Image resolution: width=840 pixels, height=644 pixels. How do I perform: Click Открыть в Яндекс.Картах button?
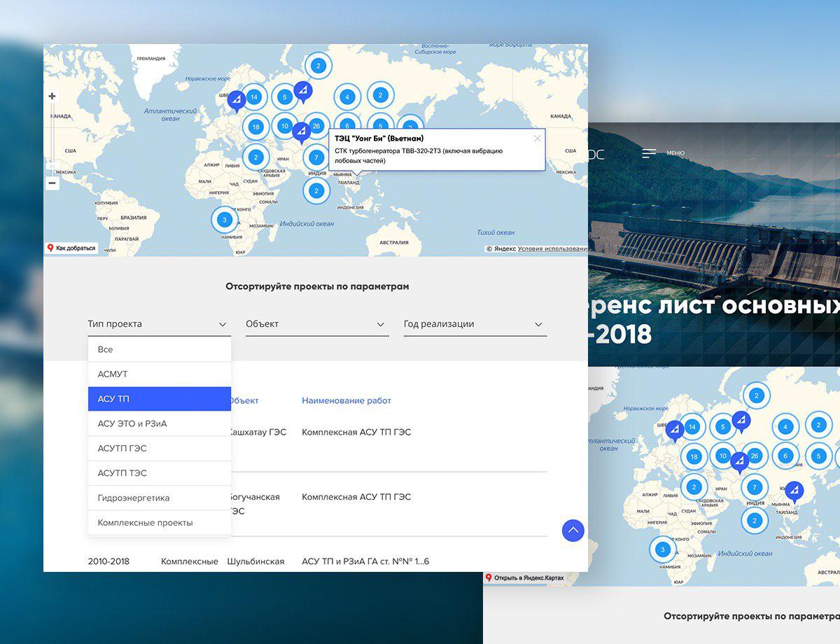pos(525,578)
